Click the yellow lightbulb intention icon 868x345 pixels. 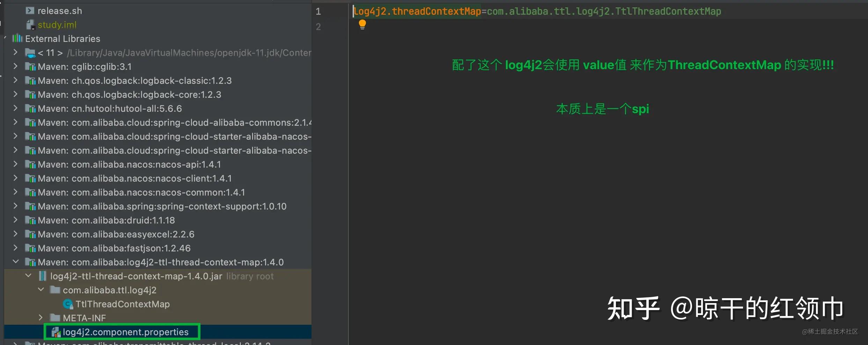[362, 24]
